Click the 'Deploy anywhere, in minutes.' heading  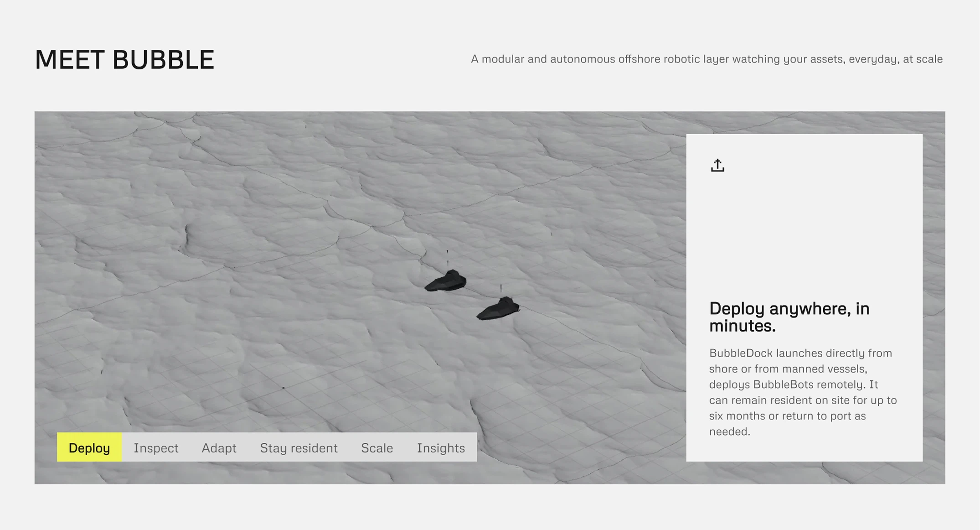(789, 317)
